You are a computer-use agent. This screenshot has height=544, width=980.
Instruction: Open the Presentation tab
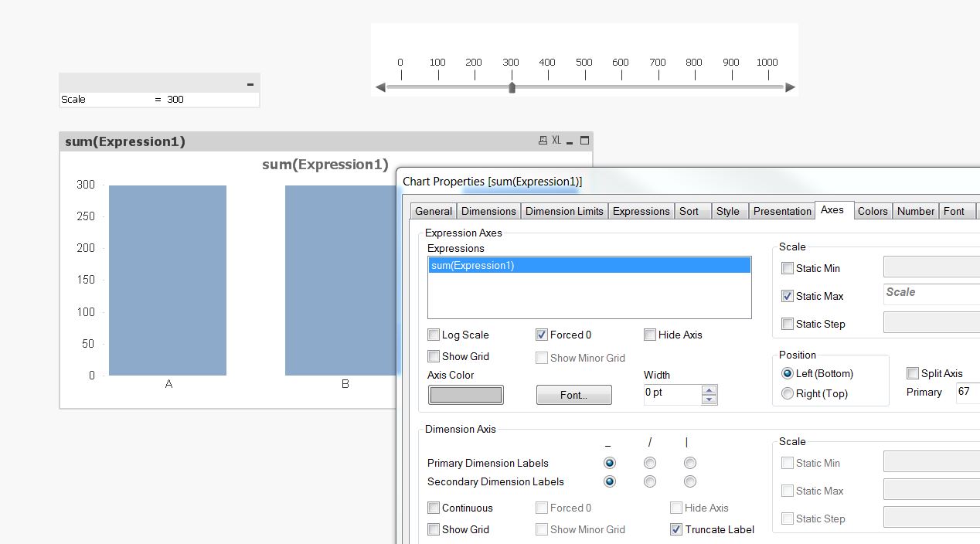coord(782,211)
